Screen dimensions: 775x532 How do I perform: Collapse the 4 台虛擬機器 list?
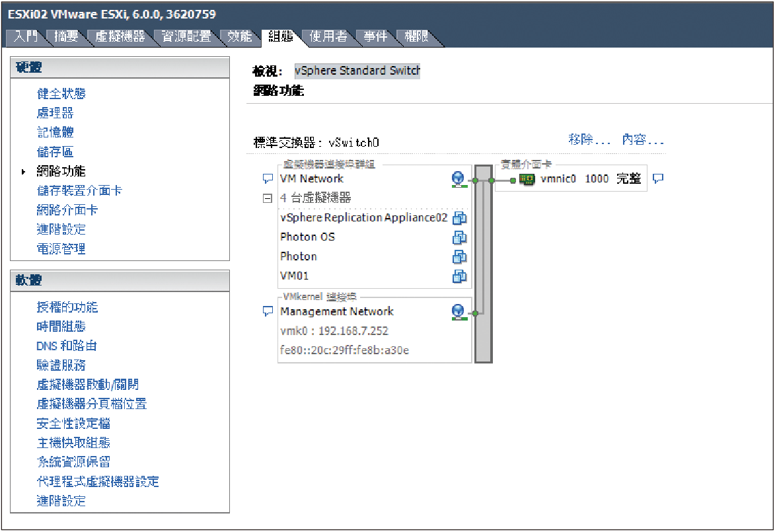268,198
